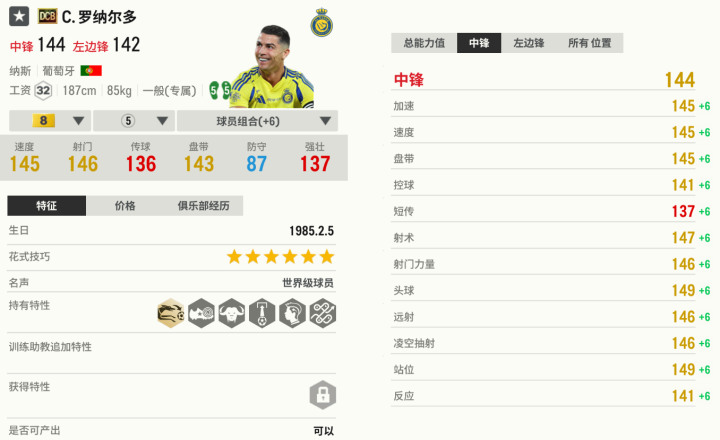Toggle the favorite star icon
The image size is (720, 440).
click(19, 17)
